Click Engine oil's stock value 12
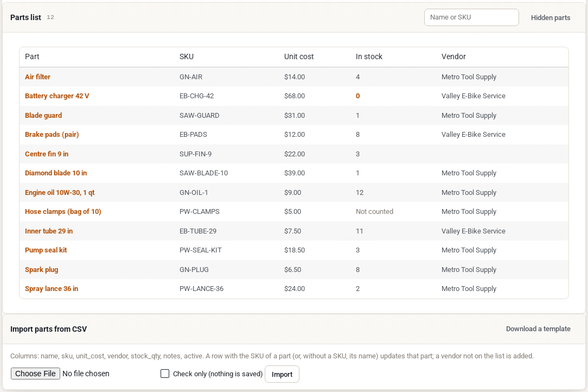The width and height of the screenshot is (588, 392). click(x=360, y=192)
